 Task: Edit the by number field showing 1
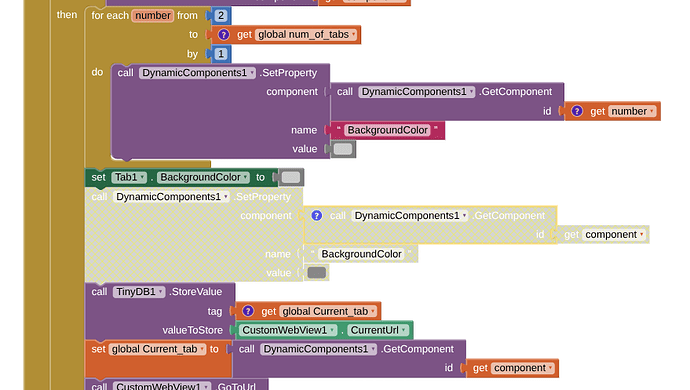click(x=221, y=54)
